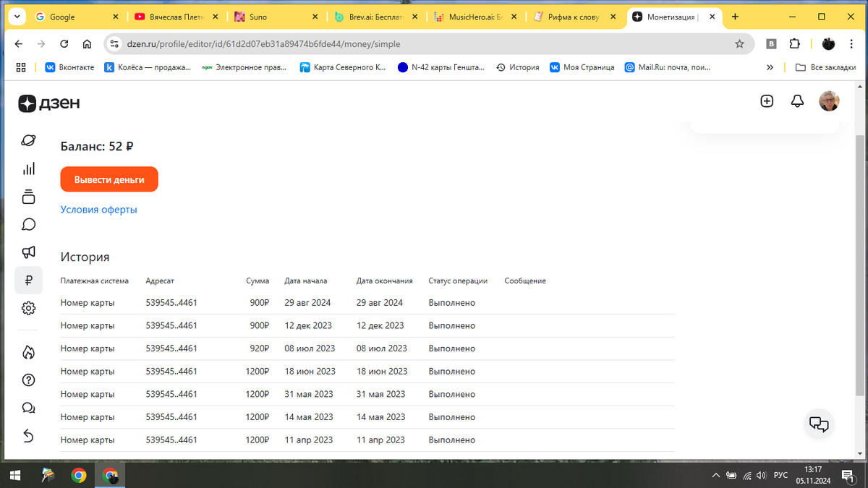Open the История bookmark
This screenshot has height=488, width=868.
coord(517,67)
